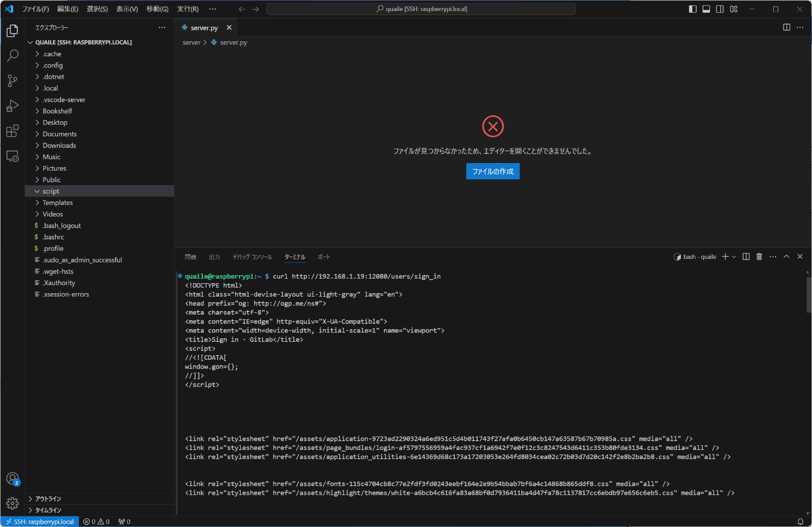Toggle the bottom panel visibility
This screenshot has width=812, height=527.
point(706,9)
